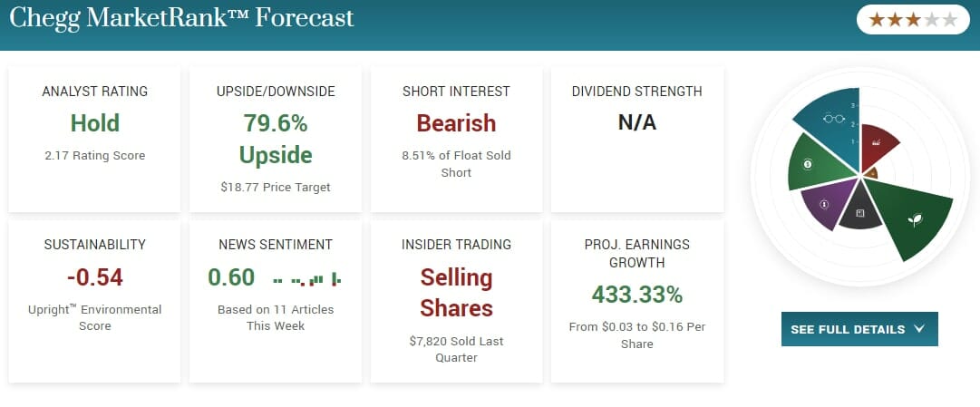Click the glasses icon in the teal chart segment
The height and width of the screenshot is (407, 980).
(x=833, y=118)
